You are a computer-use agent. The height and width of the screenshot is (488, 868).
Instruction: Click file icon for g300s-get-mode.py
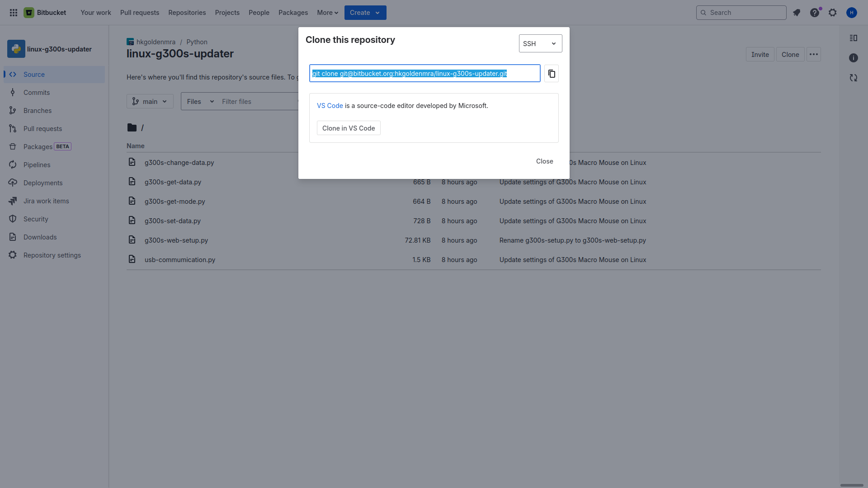coord(132,201)
